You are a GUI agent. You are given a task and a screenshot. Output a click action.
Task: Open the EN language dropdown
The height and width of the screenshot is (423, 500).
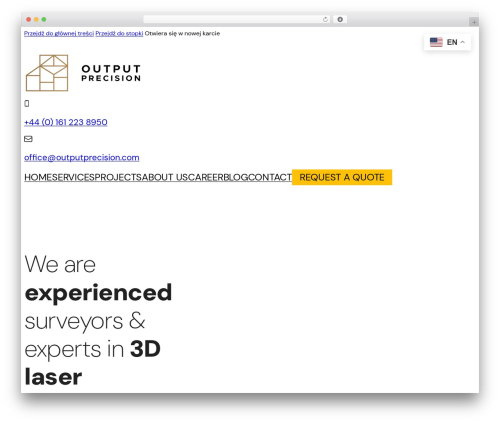click(x=447, y=42)
